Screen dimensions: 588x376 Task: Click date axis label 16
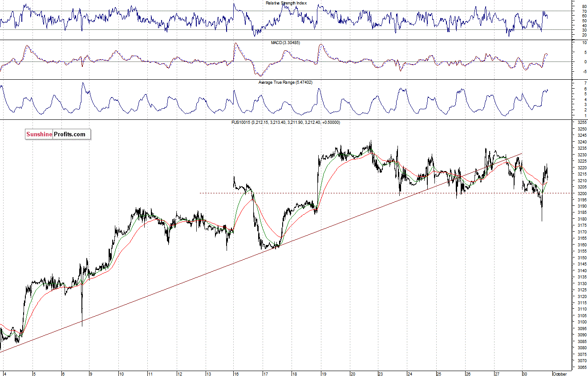(237, 374)
